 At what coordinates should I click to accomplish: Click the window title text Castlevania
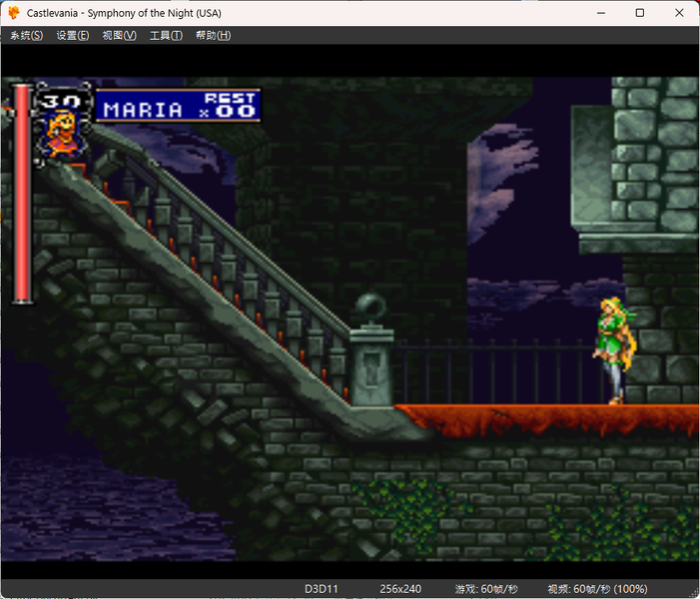click(124, 13)
